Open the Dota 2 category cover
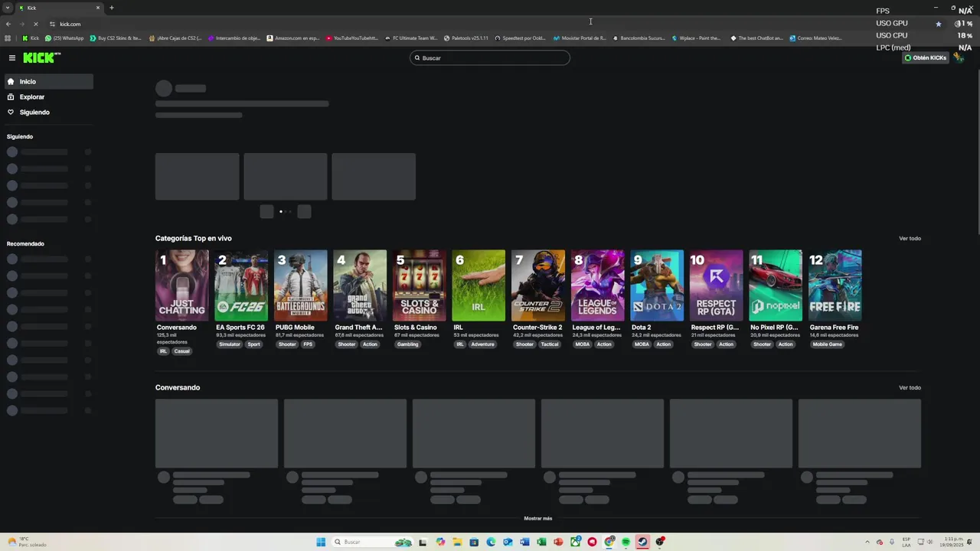Screen dimensions: 980x551 [x=657, y=285]
